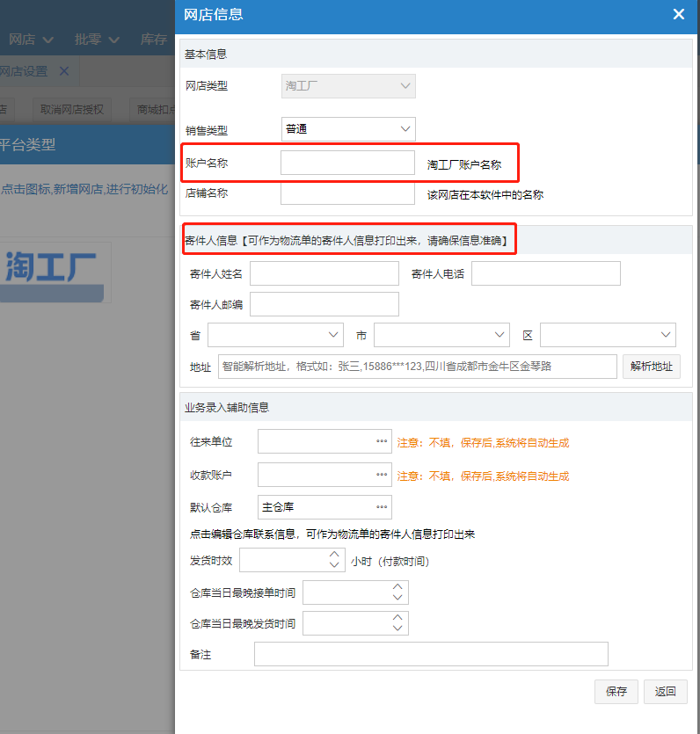Click the 寄件人邮编 input field
Viewport: 700px width, 734px height.
click(x=324, y=304)
